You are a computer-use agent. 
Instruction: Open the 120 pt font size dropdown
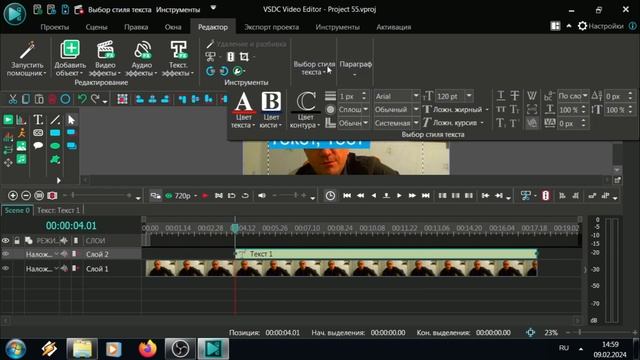pyautogui.click(x=469, y=96)
